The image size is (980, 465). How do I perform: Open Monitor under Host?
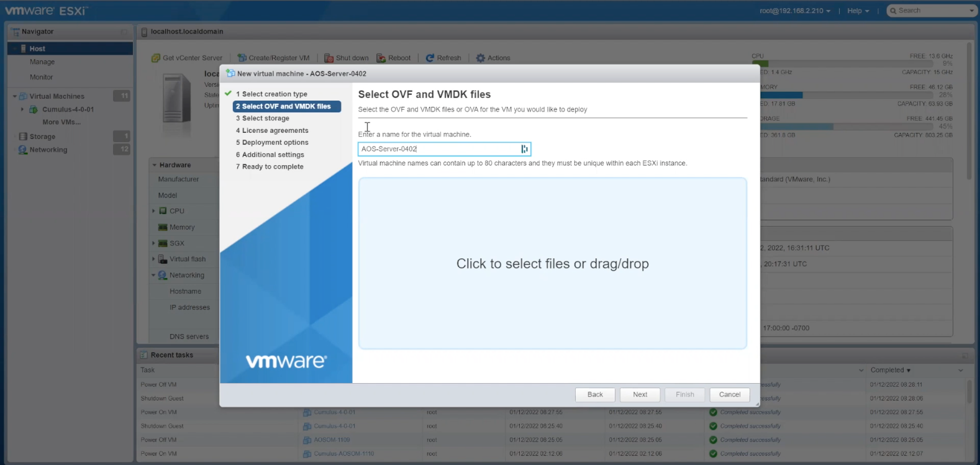point(42,77)
